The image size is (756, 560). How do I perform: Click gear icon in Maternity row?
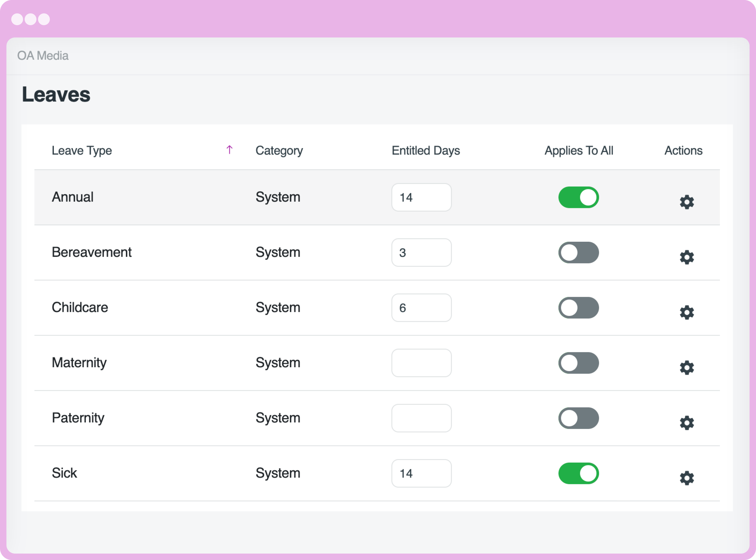pos(686,368)
